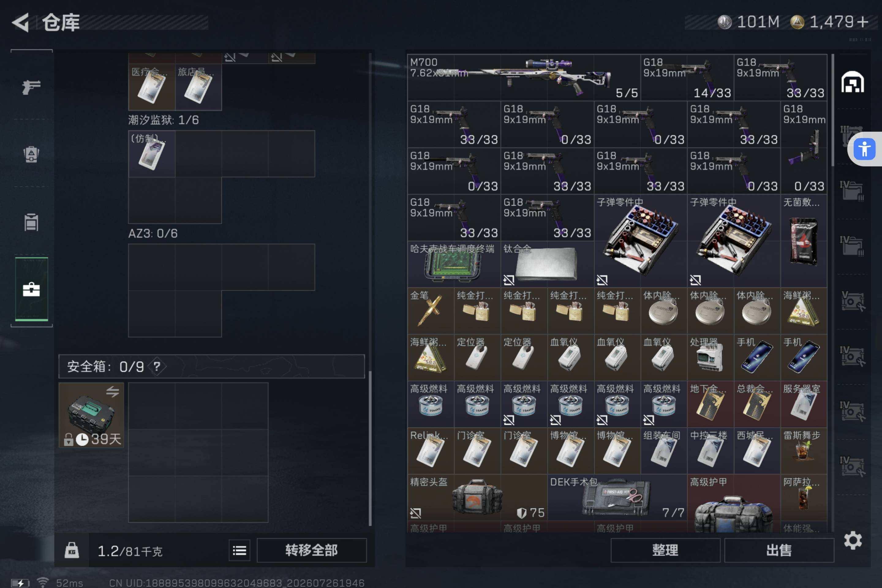The width and height of the screenshot is (882, 588).
Task: Select the 总裁会议室 keycard
Action: coord(757,404)
